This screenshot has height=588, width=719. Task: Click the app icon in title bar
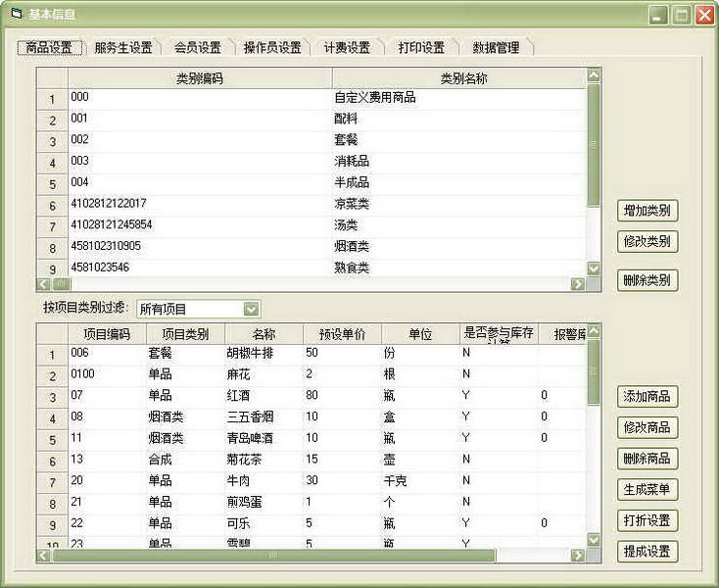(15, 14)
